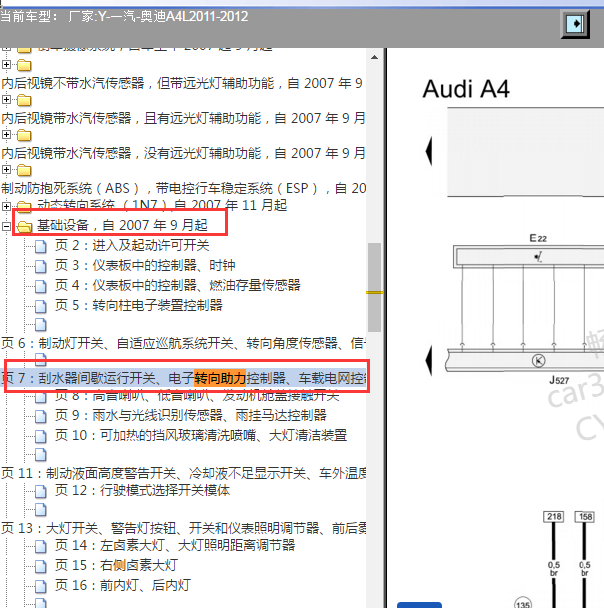Image resolution: width=604 pixels, height=608 pixels.
Task: Expand the folder above 内后视镜带水汽传感器，没有远光灯
Action: point(6,135)
